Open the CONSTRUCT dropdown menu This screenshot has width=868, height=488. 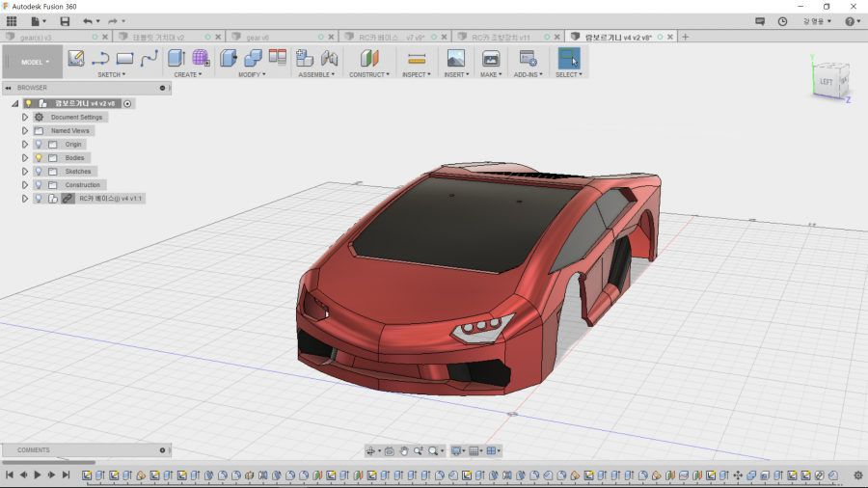click(x=369, y=74)
